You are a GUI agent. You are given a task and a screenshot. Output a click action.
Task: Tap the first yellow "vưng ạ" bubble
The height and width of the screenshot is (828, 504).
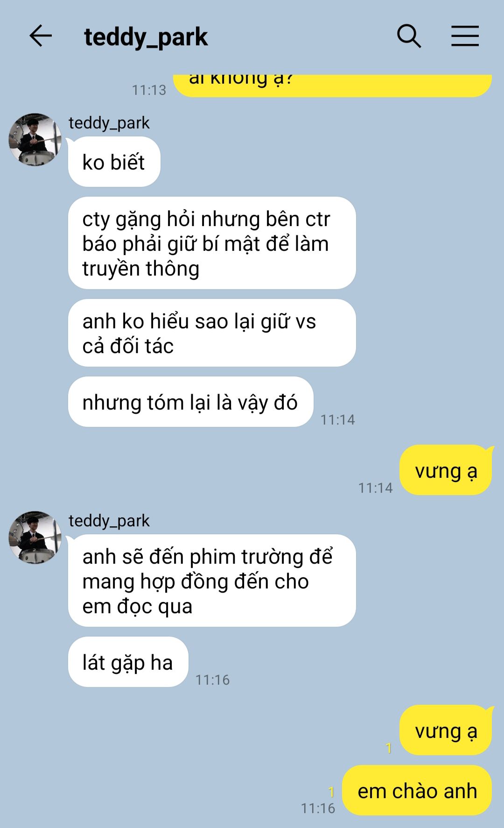(446, 470)
